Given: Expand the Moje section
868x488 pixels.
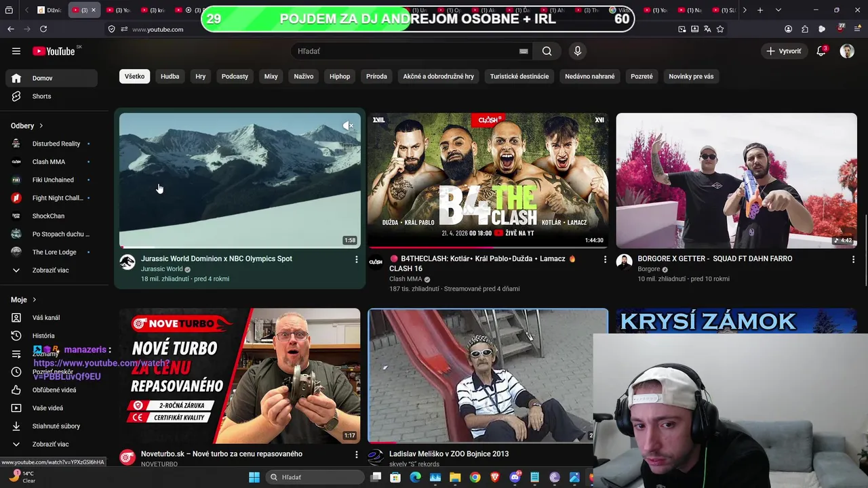Looking at the screenshot, I should coord(24,300).
